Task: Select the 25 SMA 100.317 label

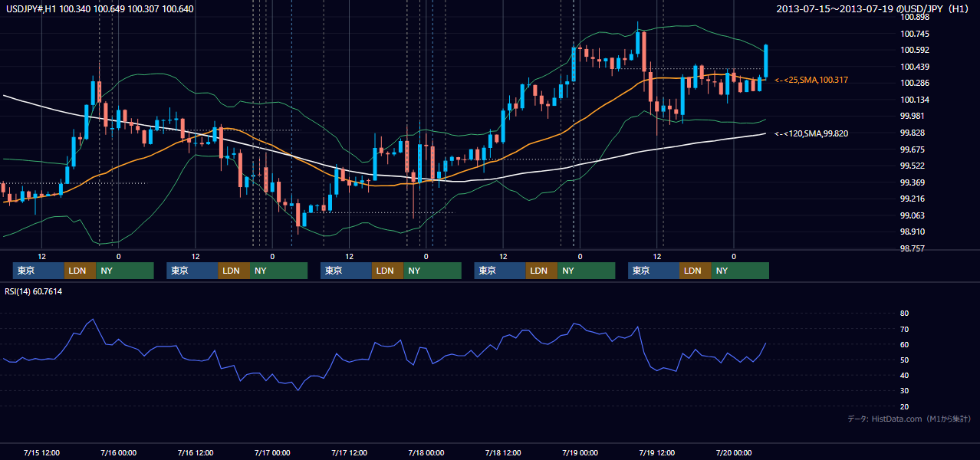Action: click(811, 80)
